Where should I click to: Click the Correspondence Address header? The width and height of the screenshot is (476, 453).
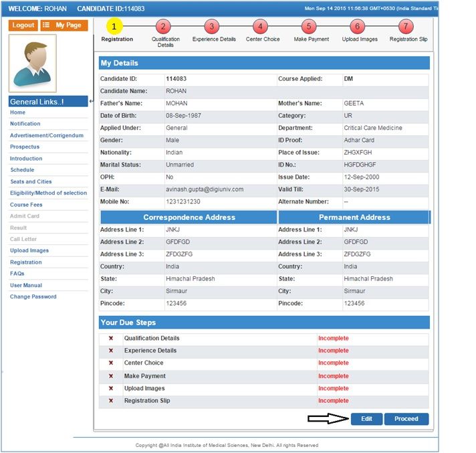(189, 217)
